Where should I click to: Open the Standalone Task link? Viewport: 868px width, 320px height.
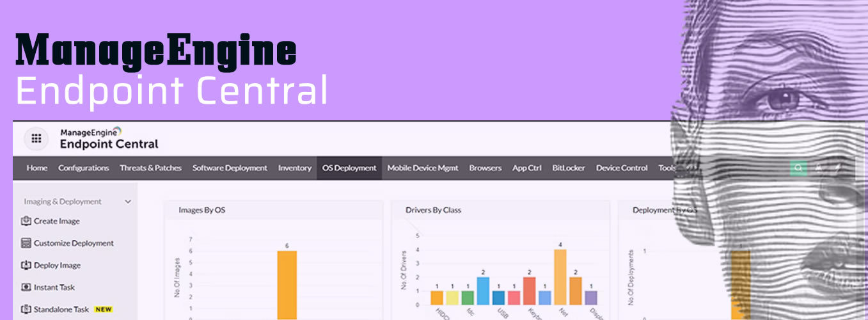pyautogui.click(x=61, y=309)
